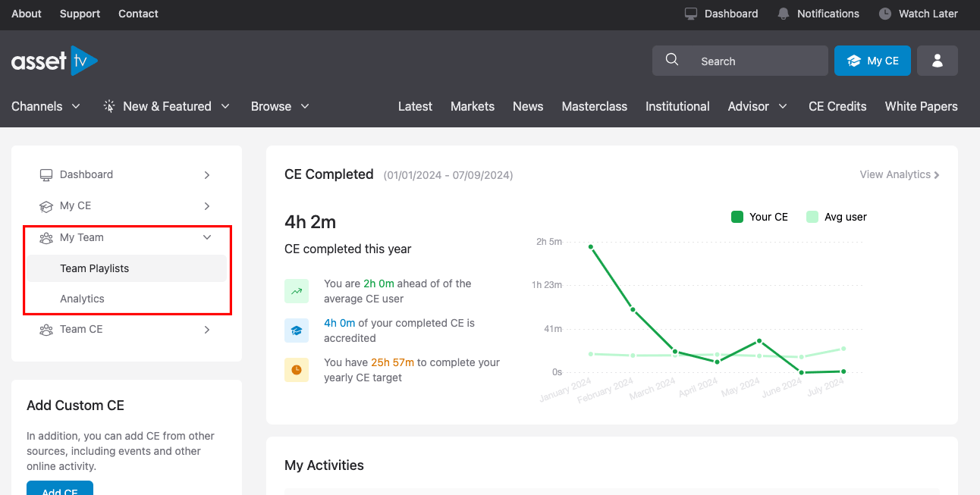Click the Watch Later clock icon

(884, 14)
